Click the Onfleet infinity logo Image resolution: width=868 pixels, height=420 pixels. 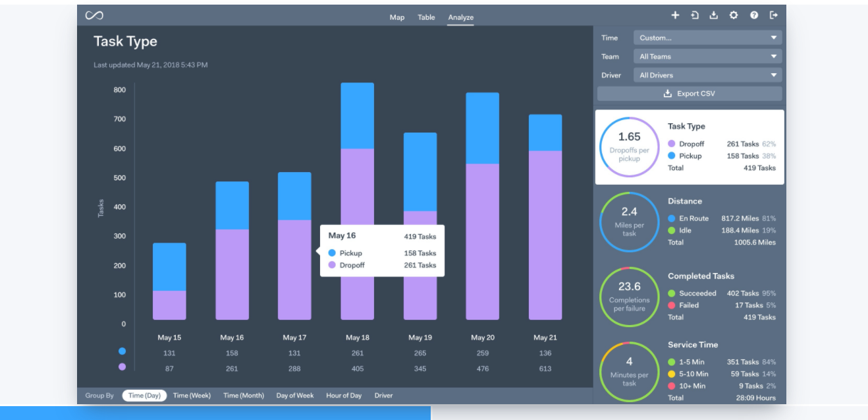94,16
